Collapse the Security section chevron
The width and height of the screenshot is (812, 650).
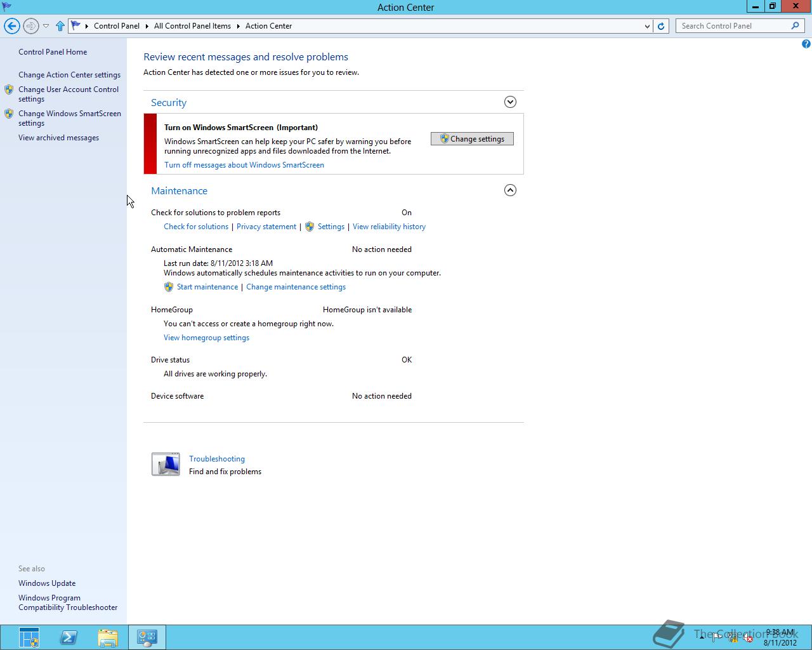(x=510, y=102)
